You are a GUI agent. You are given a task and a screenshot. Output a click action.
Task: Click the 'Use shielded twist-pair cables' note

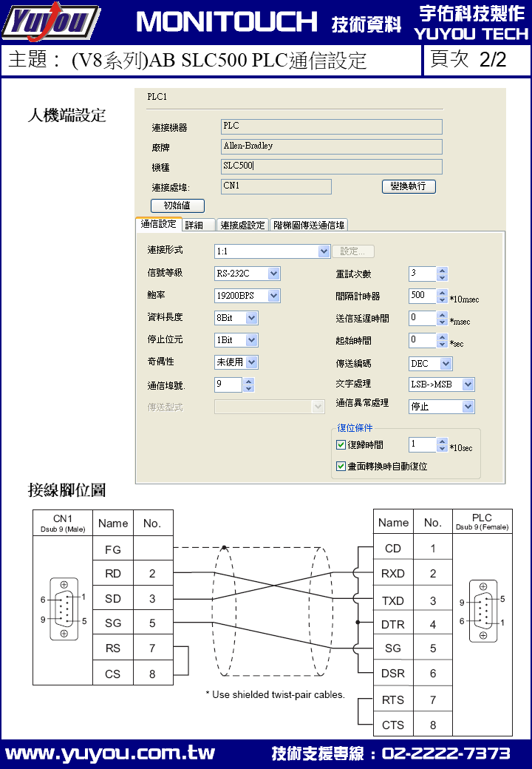(x=276, y=694)
